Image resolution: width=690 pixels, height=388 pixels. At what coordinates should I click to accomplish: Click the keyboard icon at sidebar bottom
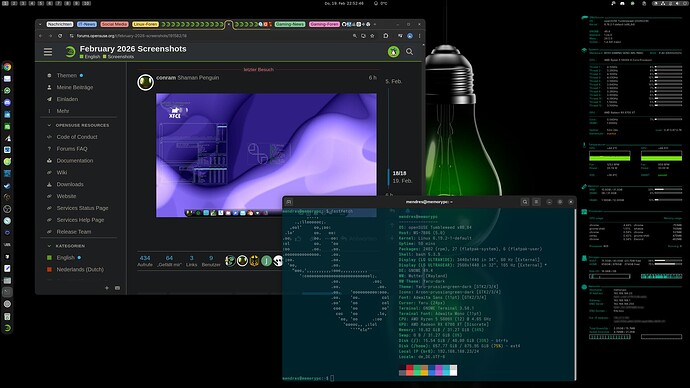(117, 288)
